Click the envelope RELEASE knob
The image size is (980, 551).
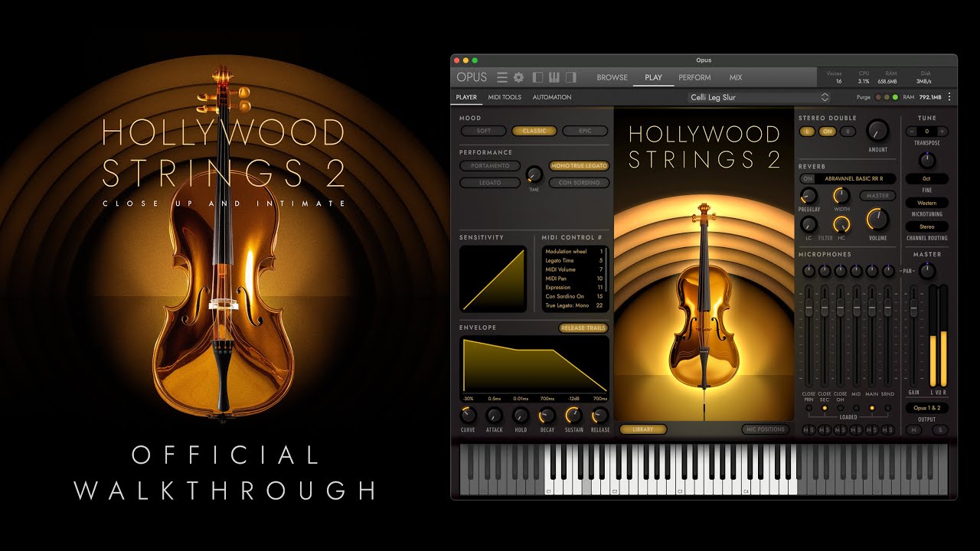(x=600, y=416)
